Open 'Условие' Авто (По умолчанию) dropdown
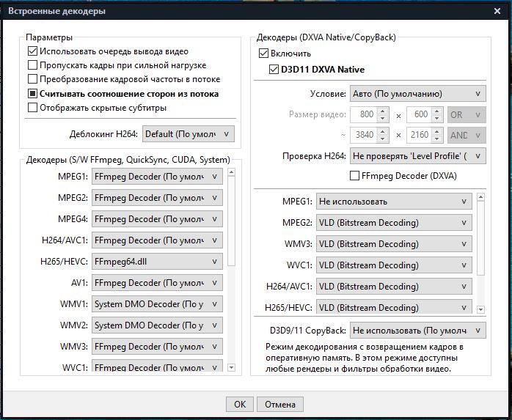The height and width of the screenshot is (420, 512). 417,94
